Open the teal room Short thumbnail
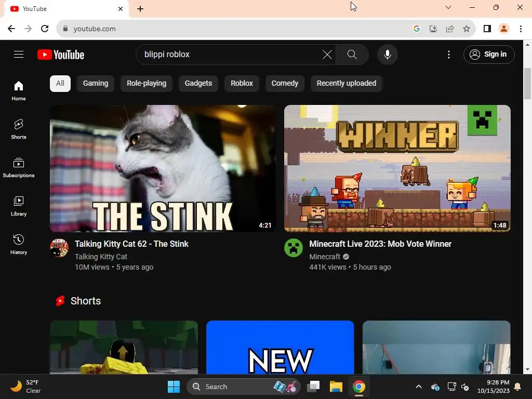 tap(436, 348)
